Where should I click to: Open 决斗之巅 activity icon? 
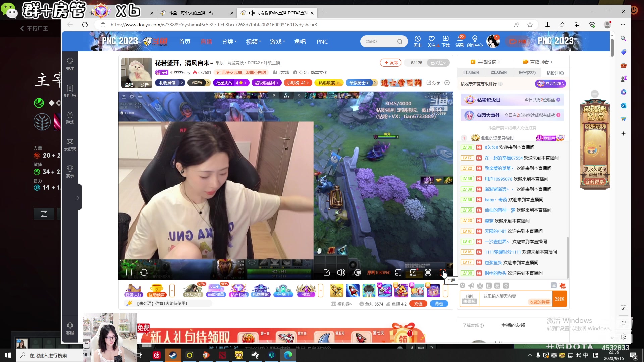[x=193, y=290]
